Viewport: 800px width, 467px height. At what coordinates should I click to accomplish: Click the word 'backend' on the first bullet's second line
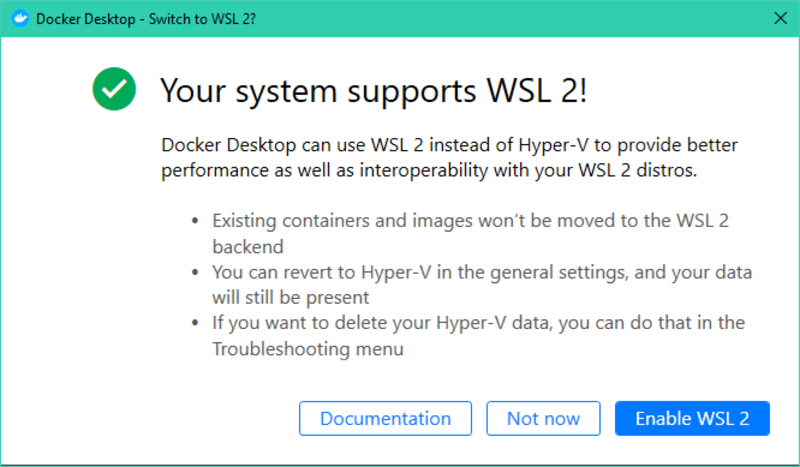click(247, 246)
